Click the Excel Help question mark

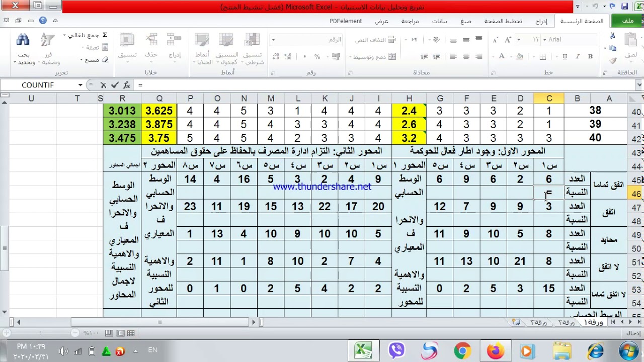[43, 21]
